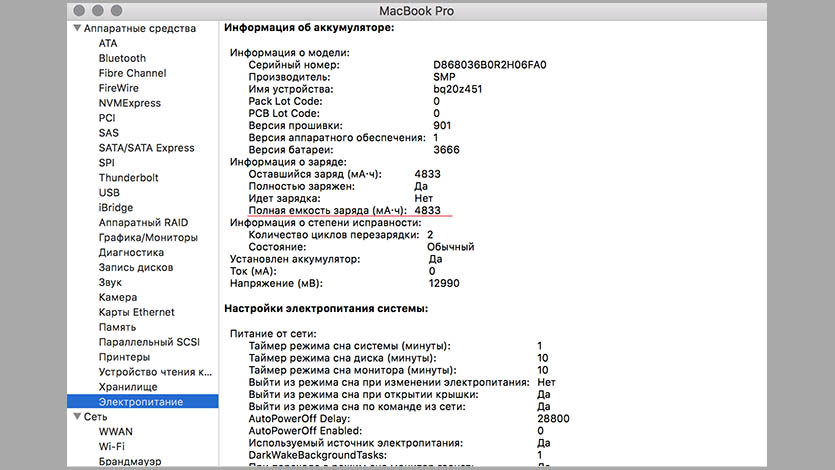Select Устройство чтения к... entry

pyautogui.click(x=155, y=372)
